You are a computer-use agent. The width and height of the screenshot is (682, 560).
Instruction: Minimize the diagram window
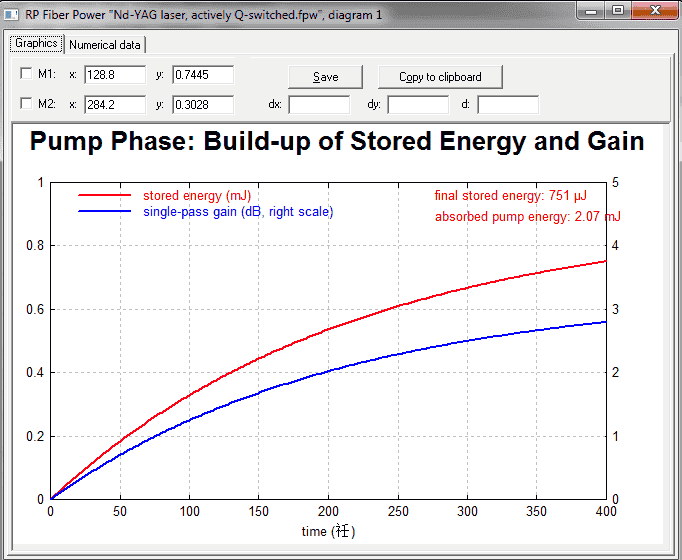coord(591,11)
